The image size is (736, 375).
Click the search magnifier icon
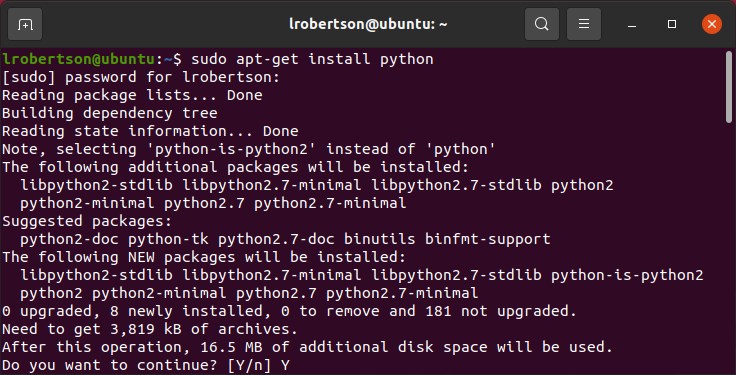542,24
